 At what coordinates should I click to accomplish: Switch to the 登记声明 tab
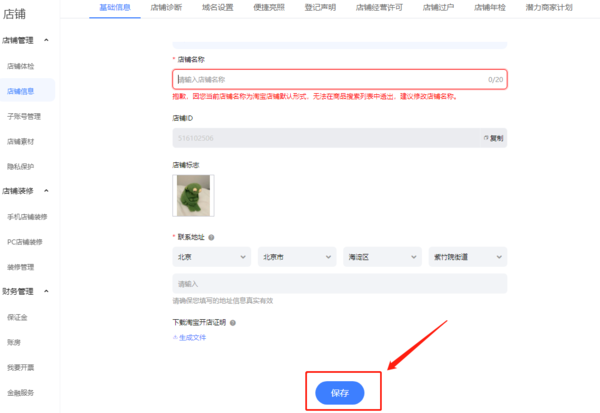tap(320, 8)
